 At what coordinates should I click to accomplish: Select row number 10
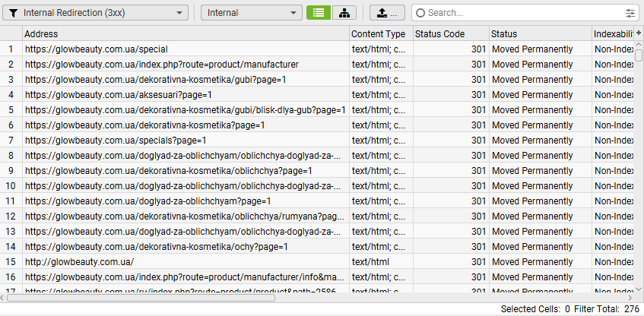[x=11, y=186]
